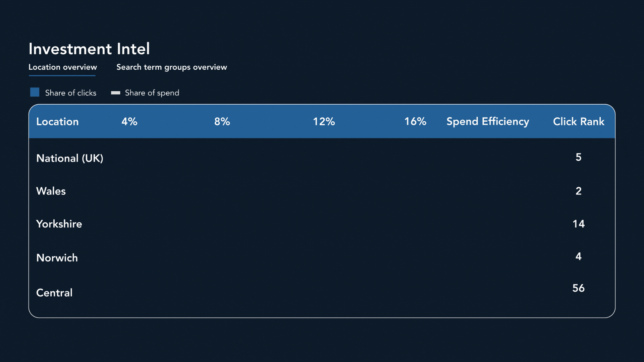Screen dimensions: 644x362
Task: Select the National (UK) row
Action: click(70, 158)
